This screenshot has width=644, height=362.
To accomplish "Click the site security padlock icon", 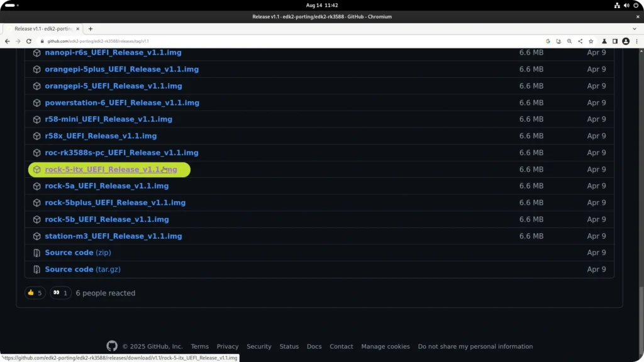I will coord(42,41).
